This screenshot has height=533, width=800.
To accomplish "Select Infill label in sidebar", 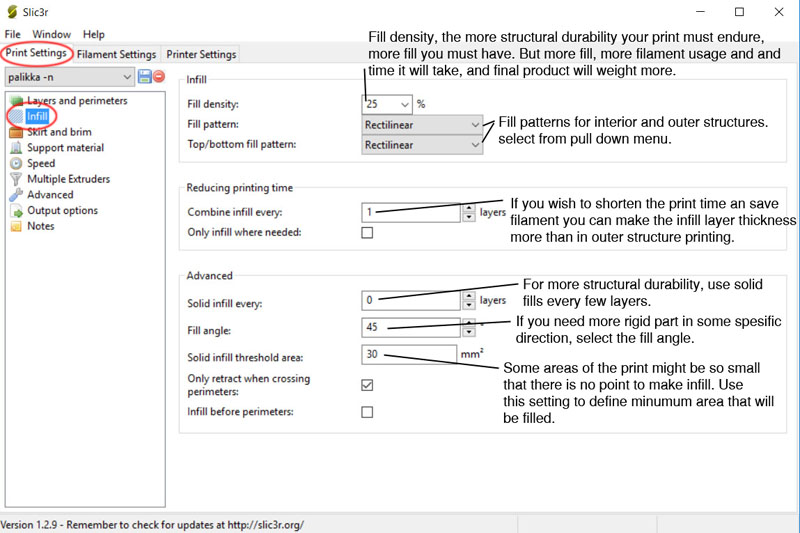I will tap(37, 116).
